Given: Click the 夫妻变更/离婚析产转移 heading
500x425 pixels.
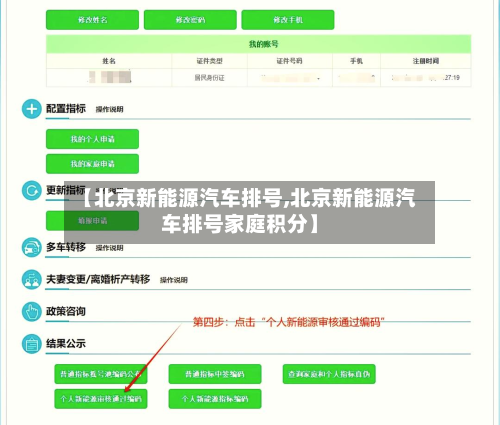Looking at the screenshot, I should coord(98,279).
